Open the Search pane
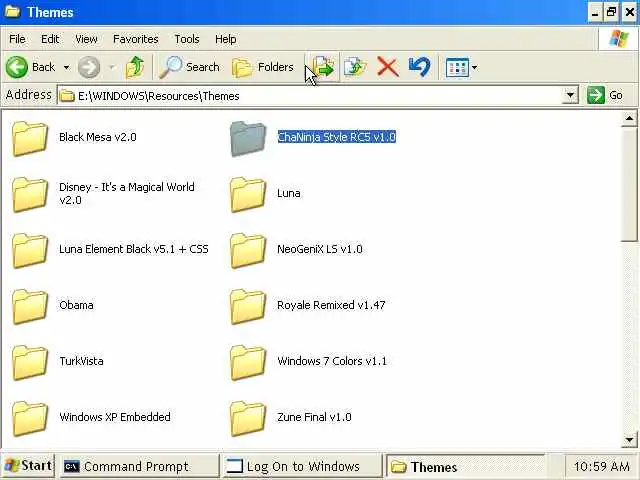The width and height of the screenshot is (640, 480). coord(189,67)
